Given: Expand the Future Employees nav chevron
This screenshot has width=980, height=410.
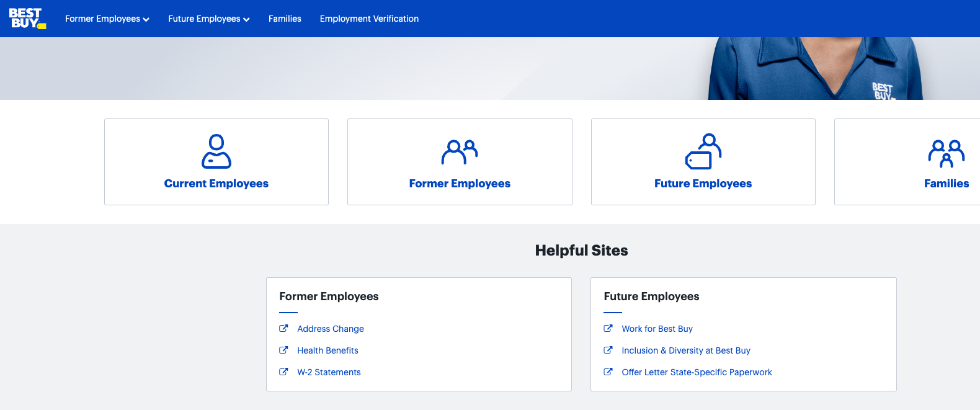Looking at the screenshot, I should coord(246,20).
